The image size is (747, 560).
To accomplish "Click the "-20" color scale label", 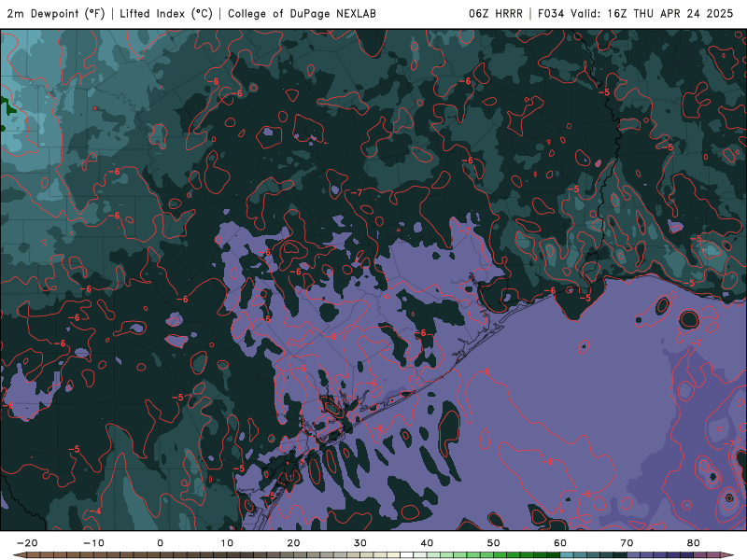I will 27,543.
